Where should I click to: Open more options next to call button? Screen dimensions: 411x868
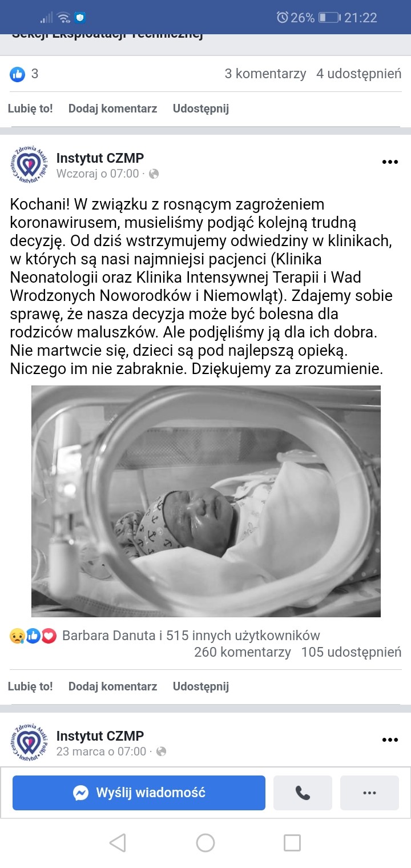pyautogui.click(x=369, y=793)
